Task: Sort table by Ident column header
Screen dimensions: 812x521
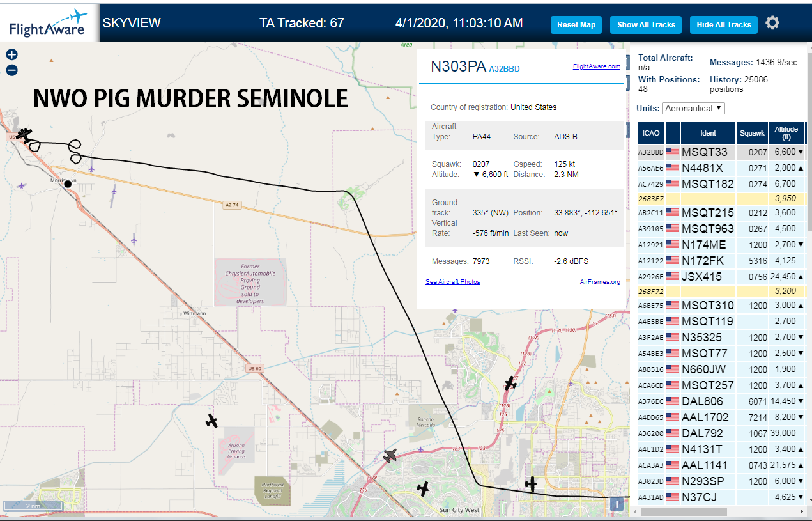Action: (708, 133)
